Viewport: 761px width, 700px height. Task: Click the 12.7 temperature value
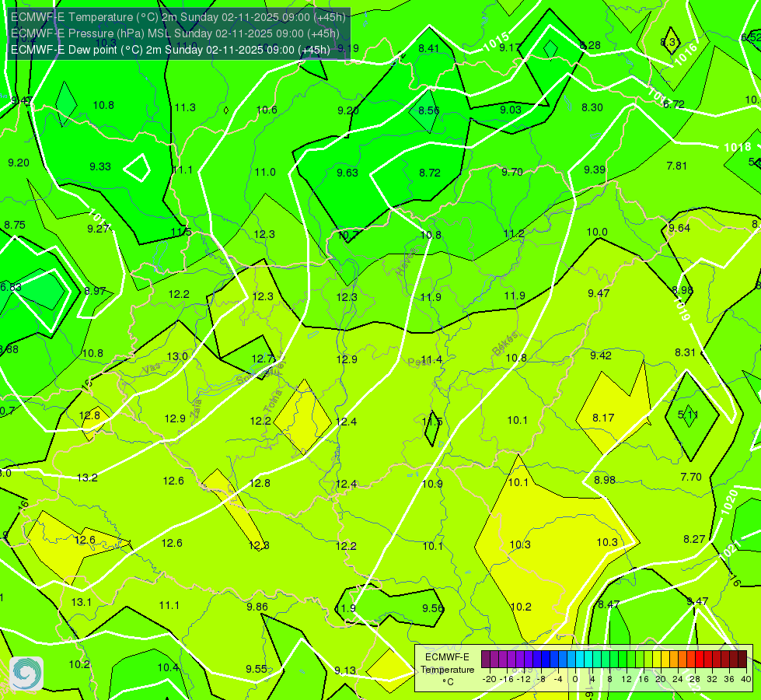click(262, 359)
